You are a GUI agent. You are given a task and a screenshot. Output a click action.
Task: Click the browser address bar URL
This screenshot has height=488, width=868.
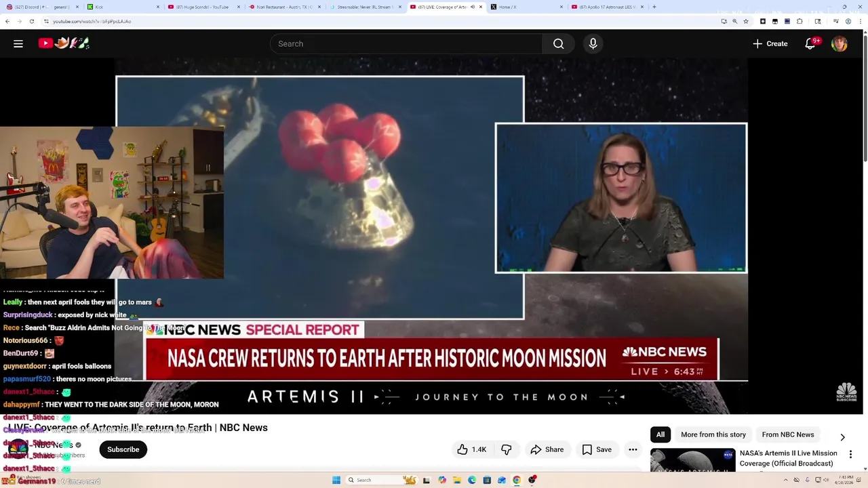[92, 21]
